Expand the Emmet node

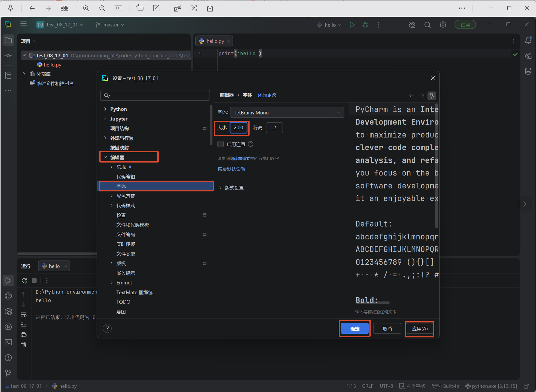pos(111,282)
